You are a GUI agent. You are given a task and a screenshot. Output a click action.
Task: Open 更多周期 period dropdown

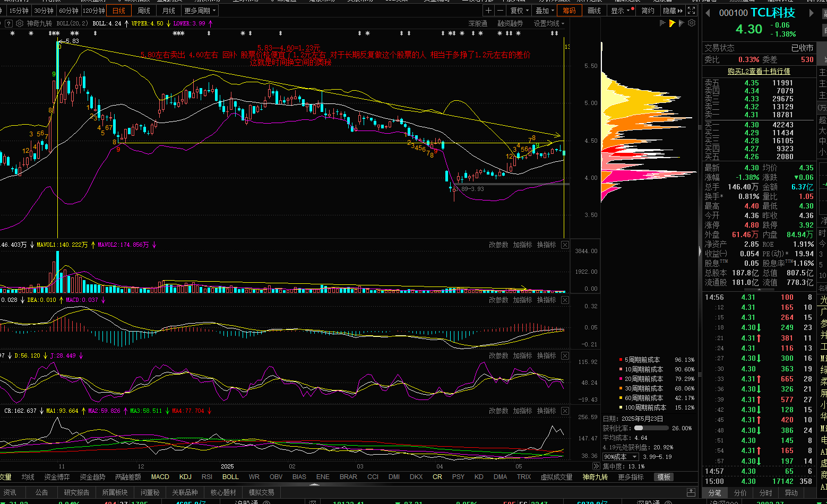click(200, 11)
